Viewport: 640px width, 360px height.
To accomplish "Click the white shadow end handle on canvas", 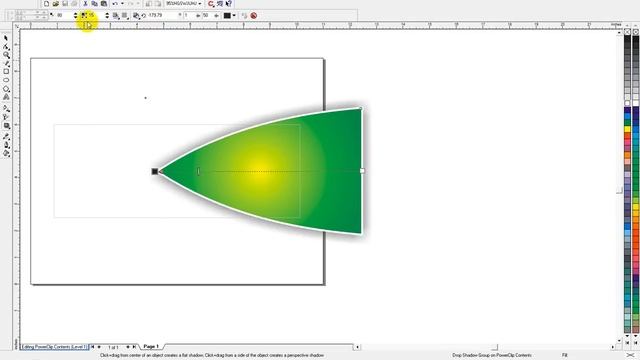I will (362, 171).
